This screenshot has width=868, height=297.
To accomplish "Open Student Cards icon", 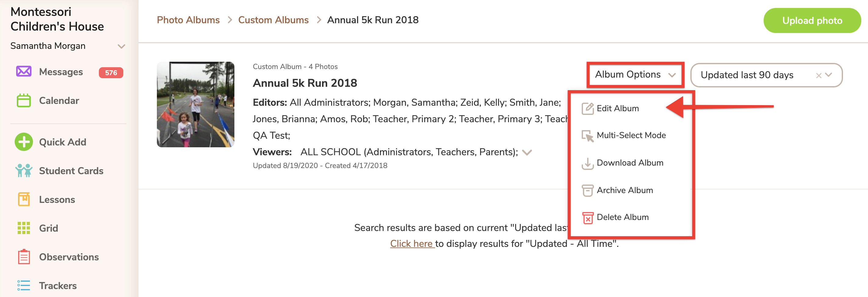I will [x=24, y=170].
